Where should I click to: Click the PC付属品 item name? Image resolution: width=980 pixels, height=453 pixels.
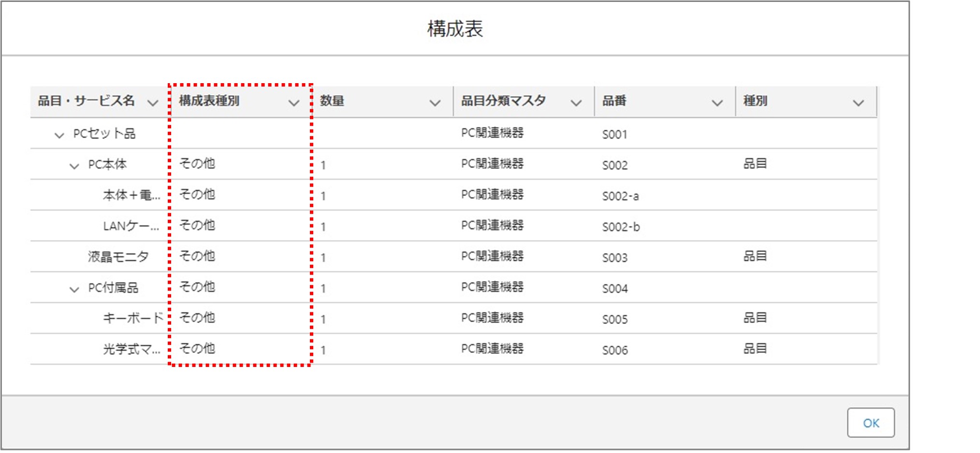(113, 288)
